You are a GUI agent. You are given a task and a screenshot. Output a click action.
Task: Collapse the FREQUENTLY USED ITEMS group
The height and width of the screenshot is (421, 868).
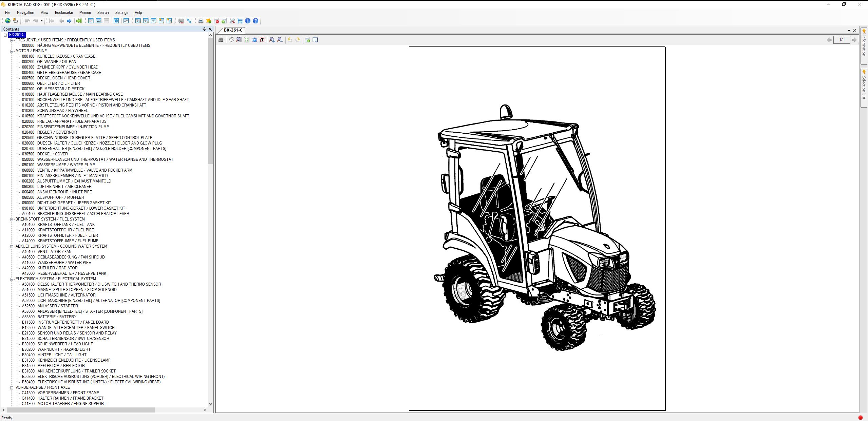pos(12,40)
